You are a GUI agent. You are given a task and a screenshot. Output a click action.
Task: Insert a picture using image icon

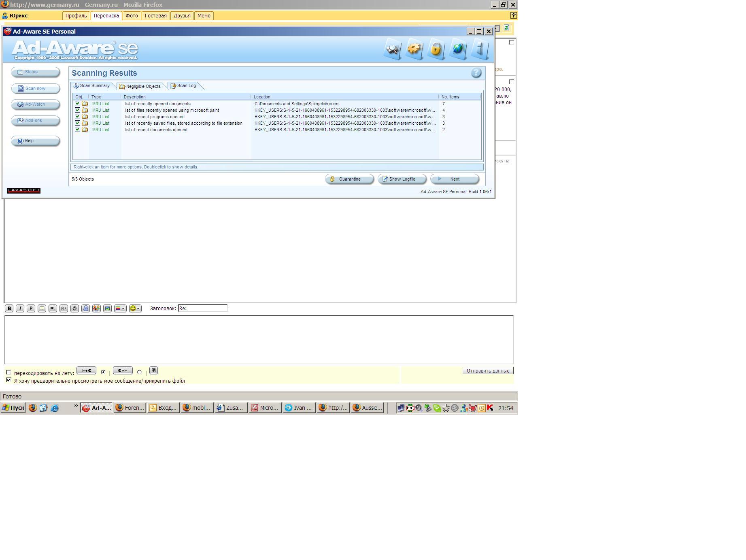[107, 309]
